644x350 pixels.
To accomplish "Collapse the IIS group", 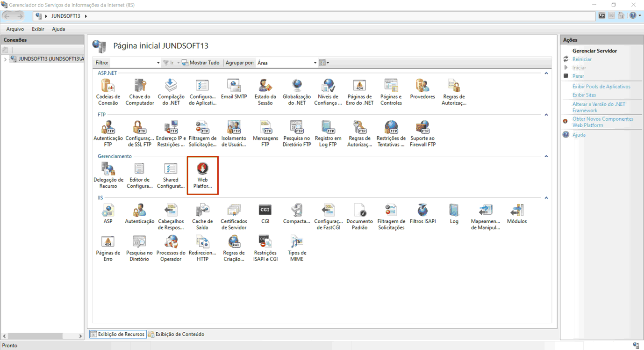I will pos(546,198).
